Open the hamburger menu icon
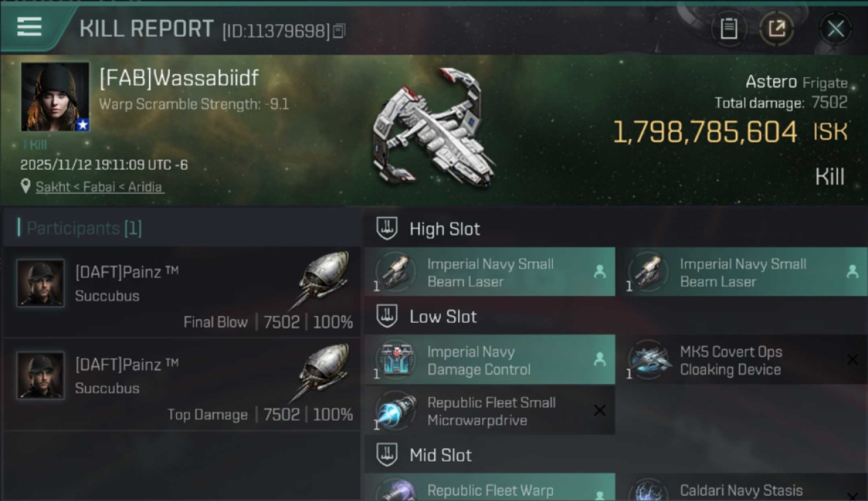This screenshot has width=868, height=501. tap(29, 27)
